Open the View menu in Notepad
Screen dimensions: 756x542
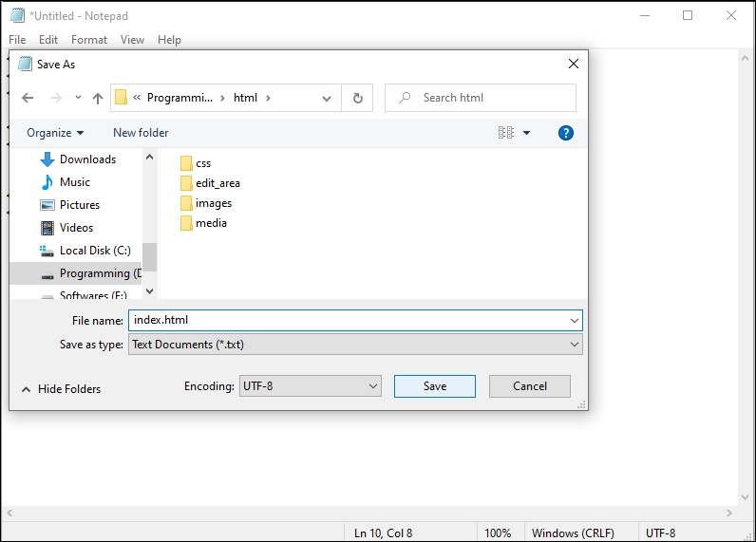(133, 40)
